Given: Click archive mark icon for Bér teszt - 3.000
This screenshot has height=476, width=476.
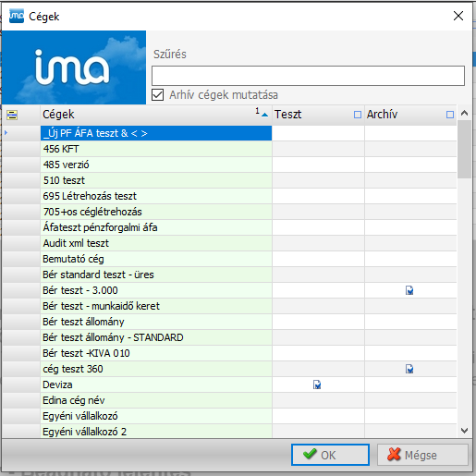Looking at the screenshot, I should click(409, 290).
